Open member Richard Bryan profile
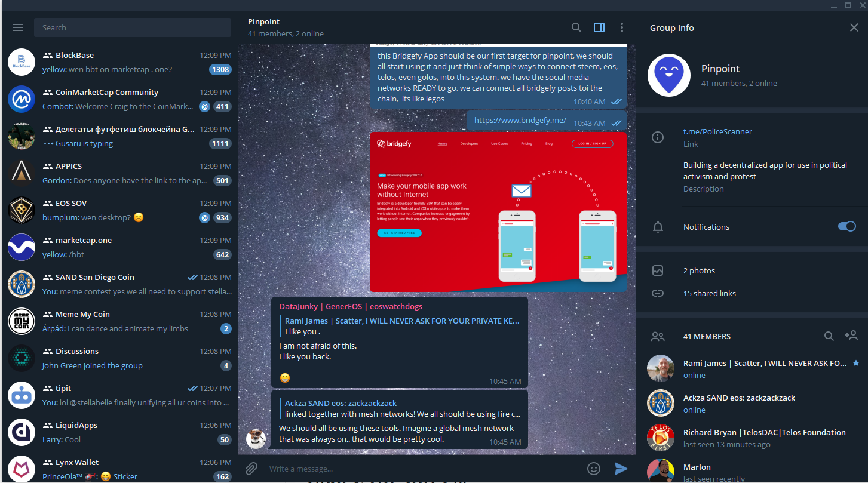868x483 pixels. tap(752, 438)
